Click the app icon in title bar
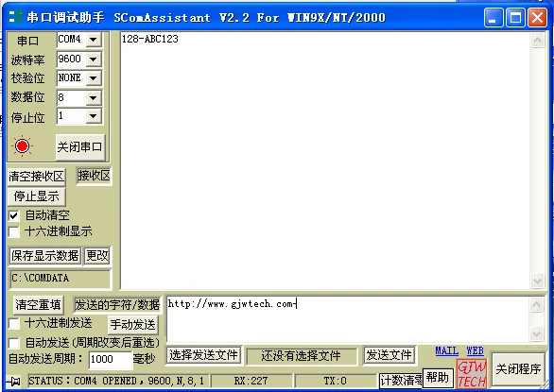554x392 pixels. pyautogui.click(x=15, y=17)
